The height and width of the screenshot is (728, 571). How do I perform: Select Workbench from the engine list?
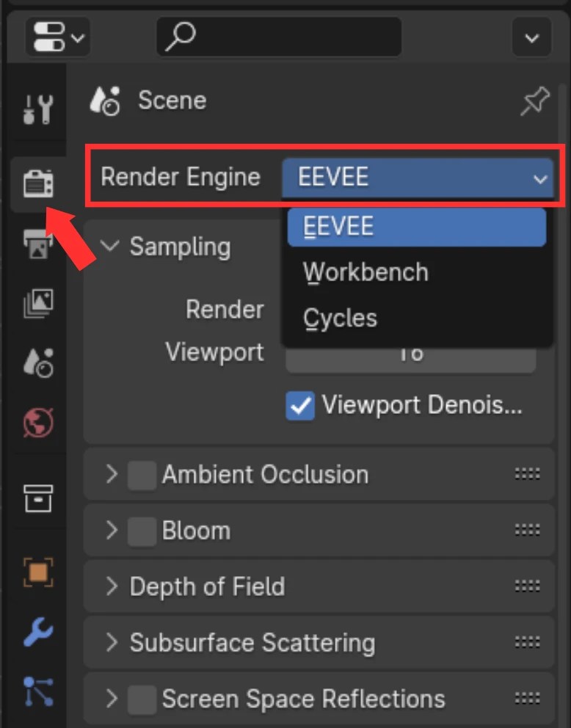click(x=365, y=272)
